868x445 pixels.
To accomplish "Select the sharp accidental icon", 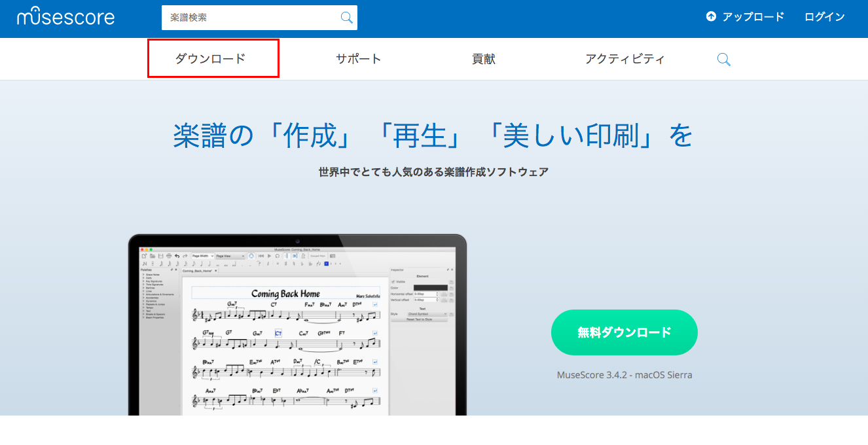I will (x=286, y=264).
